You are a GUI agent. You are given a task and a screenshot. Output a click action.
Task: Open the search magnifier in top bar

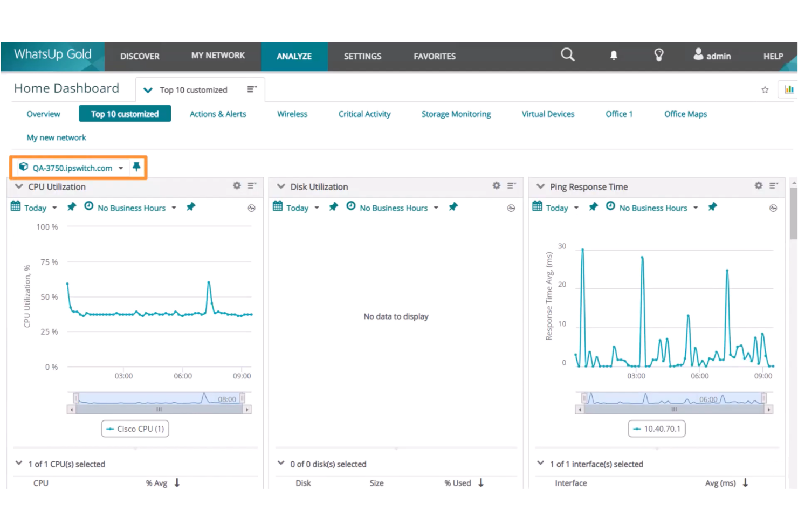[567, 55]
